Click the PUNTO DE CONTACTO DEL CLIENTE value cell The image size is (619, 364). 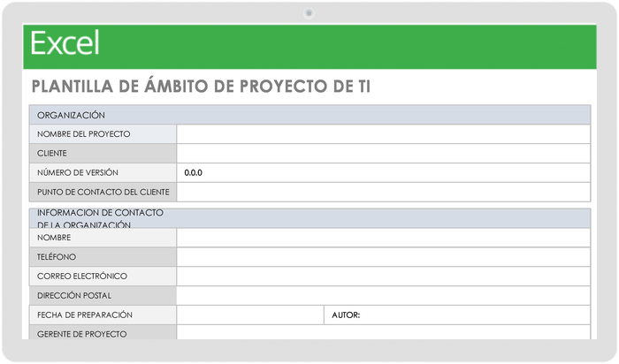coord(383,193)
